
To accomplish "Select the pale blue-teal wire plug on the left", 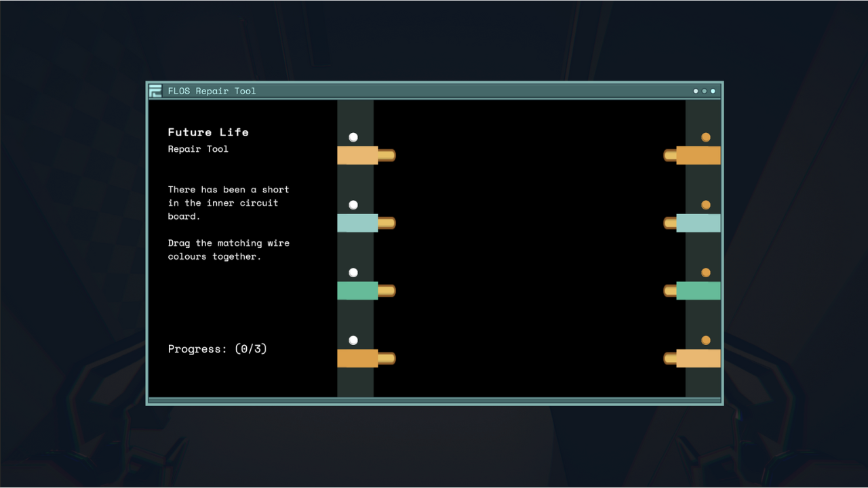I will [x=366, y=223].
